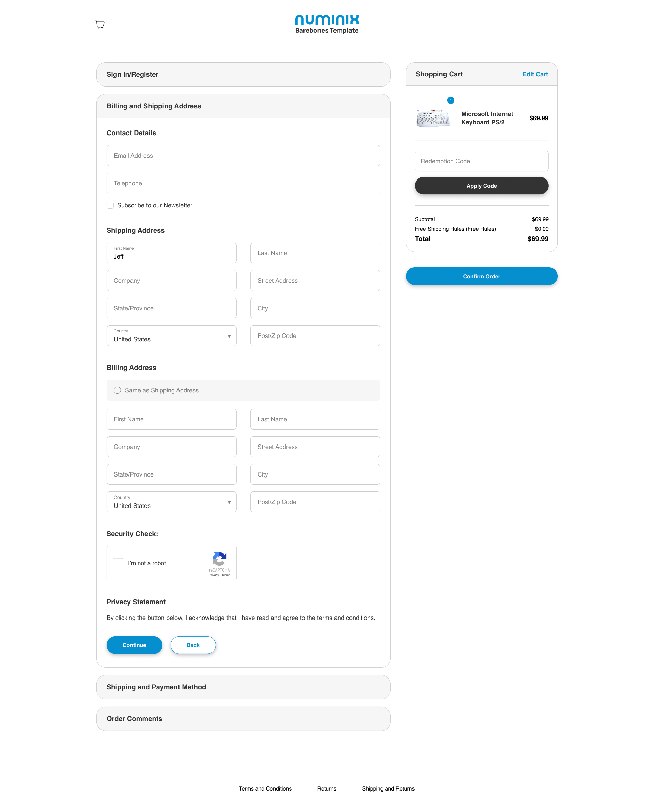Enable Subscribe to our Newsletter

110,205
